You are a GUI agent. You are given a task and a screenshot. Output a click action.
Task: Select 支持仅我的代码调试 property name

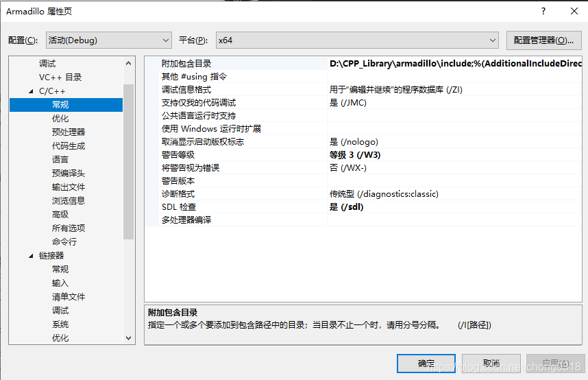[x=199, y=102]
